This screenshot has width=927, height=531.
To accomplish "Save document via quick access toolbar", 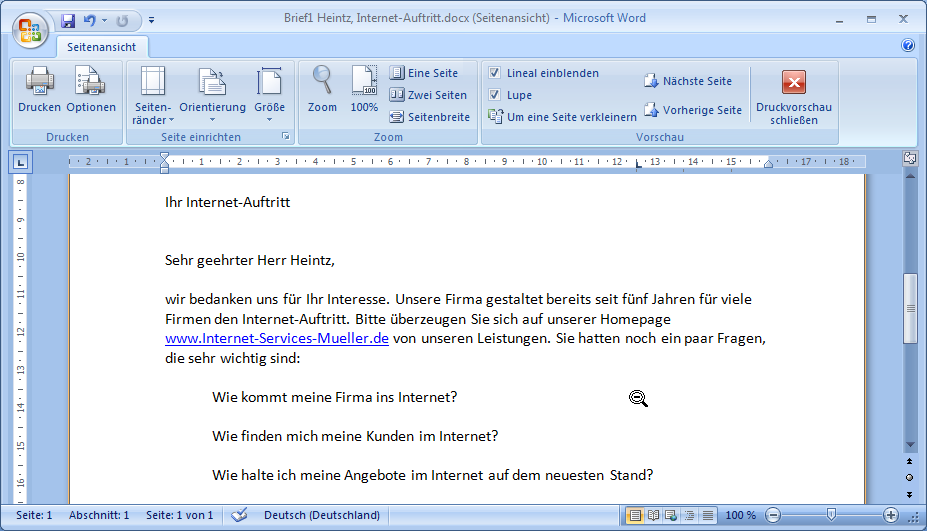I will [x=68, y=19].
